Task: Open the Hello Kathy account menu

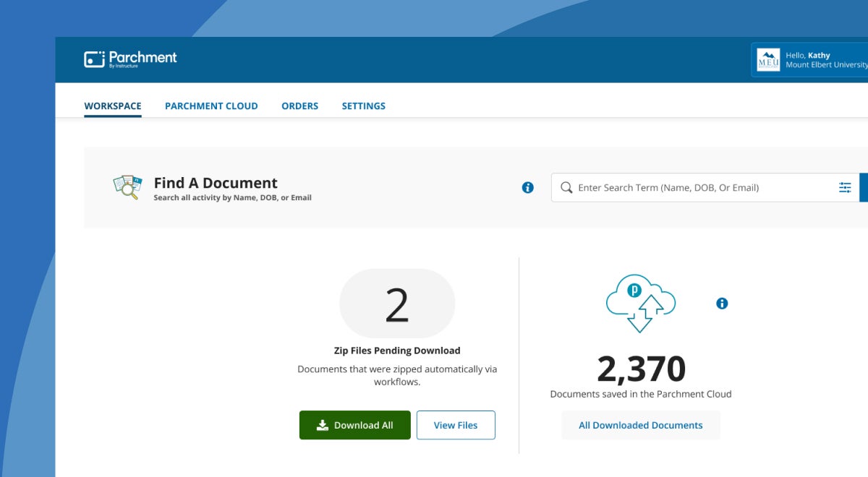Action: (x=810, y=59)
